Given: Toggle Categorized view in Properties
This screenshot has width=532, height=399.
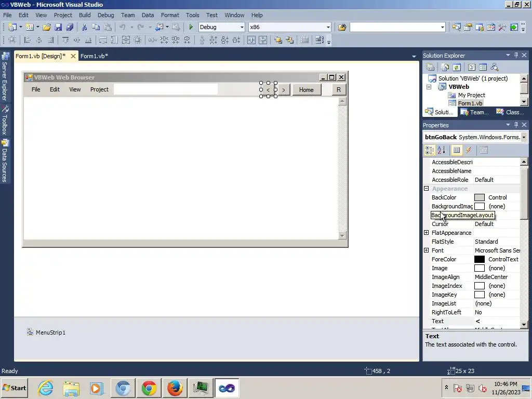Looking at the screenshot, I should click(x=430, y=150).
